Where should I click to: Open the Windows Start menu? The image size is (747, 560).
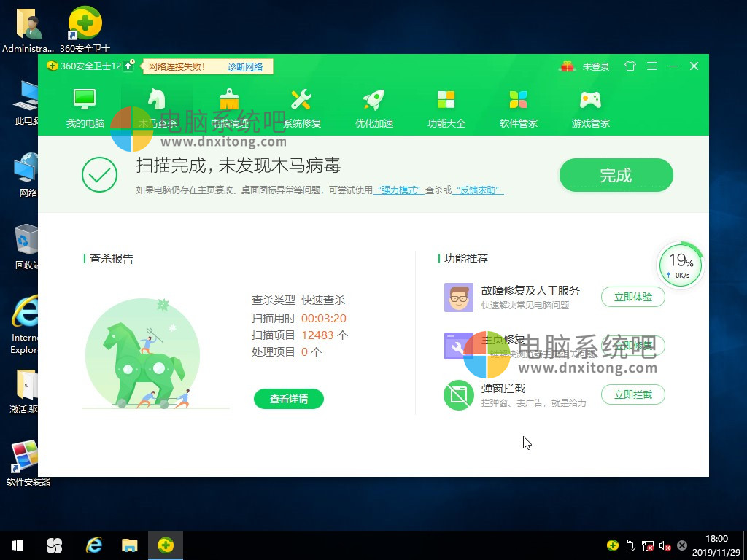(x=18, y=545)
